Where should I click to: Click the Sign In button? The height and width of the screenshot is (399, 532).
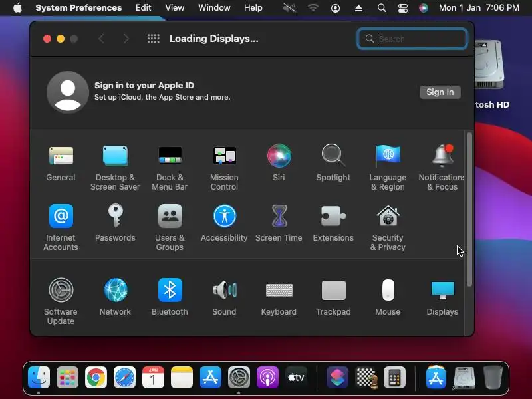click(x=440, y=92)
